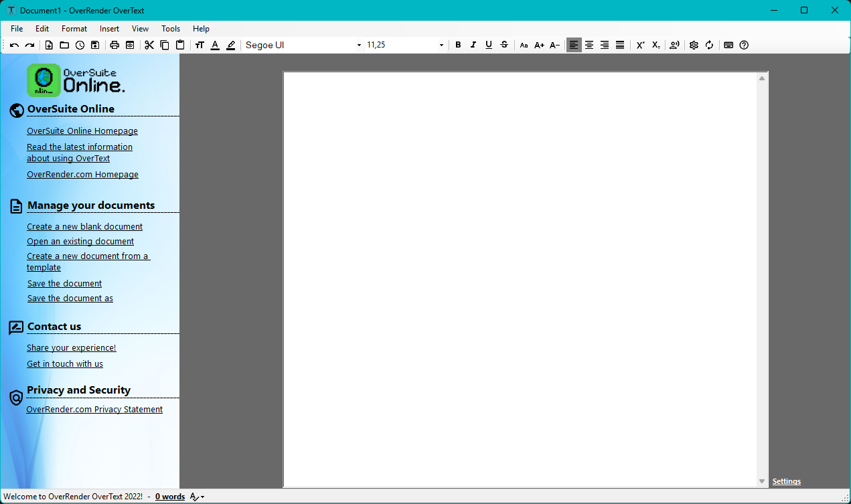Viewport: 851px width, 504px height.
Task: Click the help question mark icon
Action: click(744, 46)
